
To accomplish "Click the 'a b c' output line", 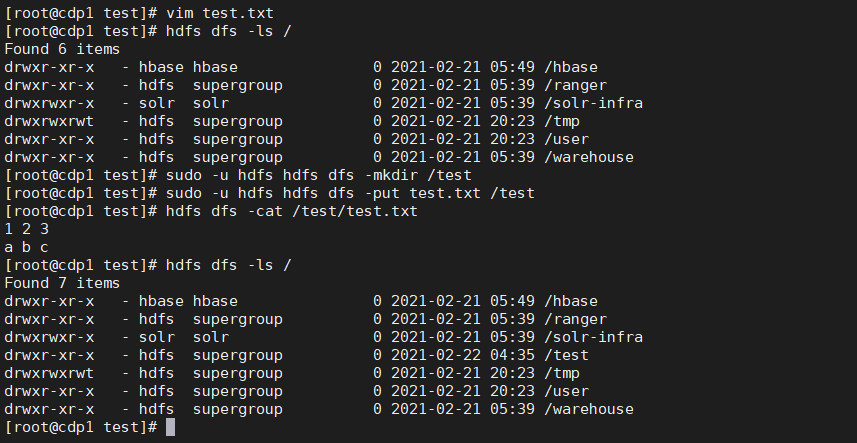I will (x=26, y=247).
